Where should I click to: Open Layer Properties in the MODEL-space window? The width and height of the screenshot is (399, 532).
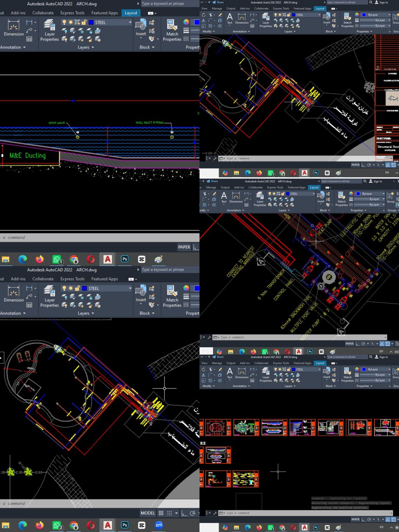click(x=49, y=297)
